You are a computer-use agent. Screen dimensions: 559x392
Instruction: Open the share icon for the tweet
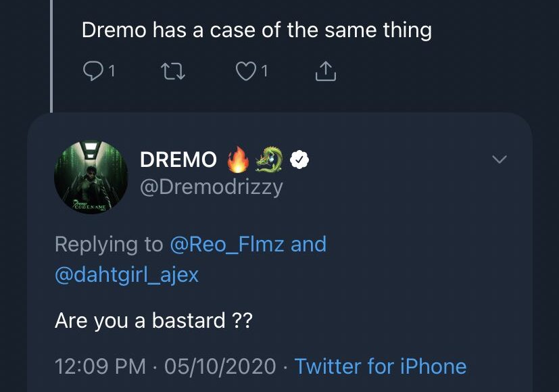point(326,71)
